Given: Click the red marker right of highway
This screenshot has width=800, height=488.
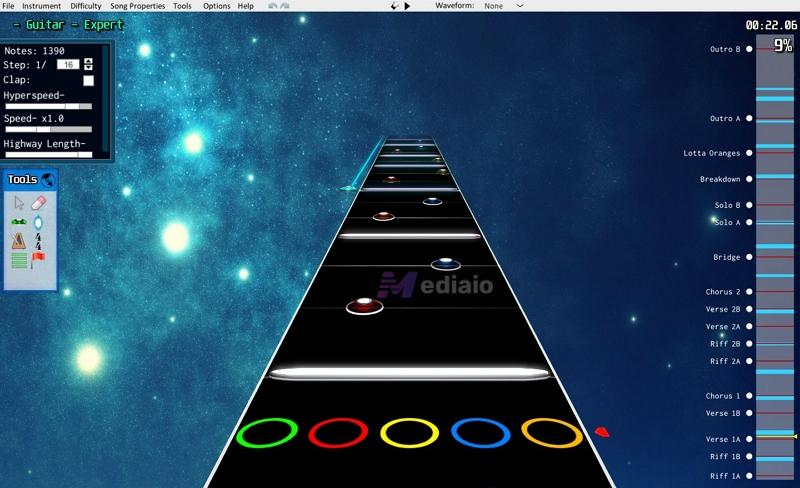Looking at the screenshot, I should point(602,432).
